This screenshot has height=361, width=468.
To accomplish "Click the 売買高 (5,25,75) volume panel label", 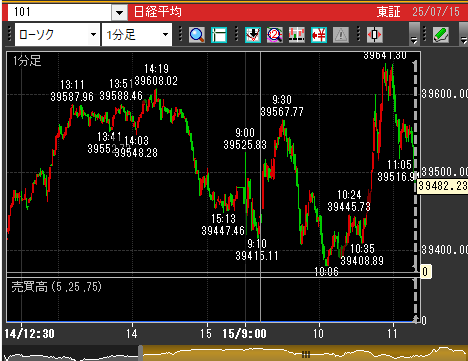I will coord(57,287).
